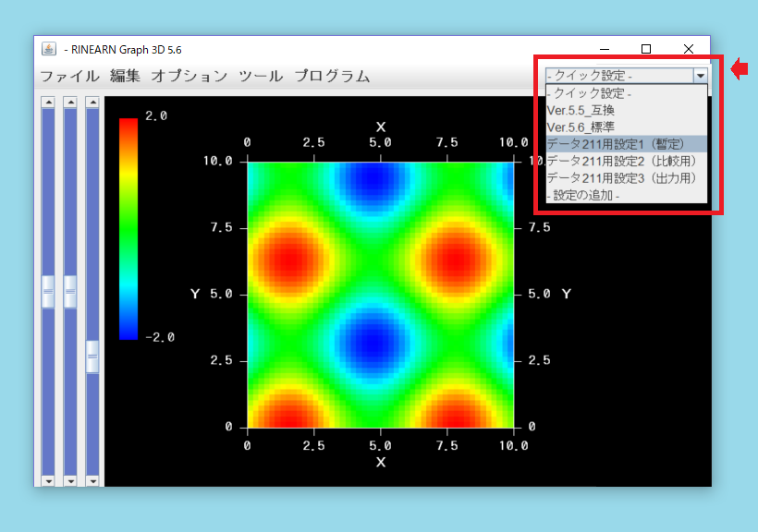Choose - 設定の追加 - entry
This screenshot has height=532, width=758.
coord(627,195)
